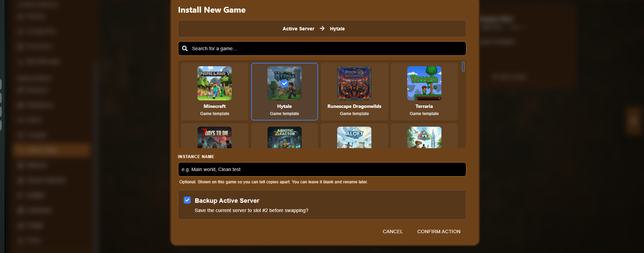Confirm the game install action
The height and width of the screenshot is (253, 644).
[x=439, y=231]
